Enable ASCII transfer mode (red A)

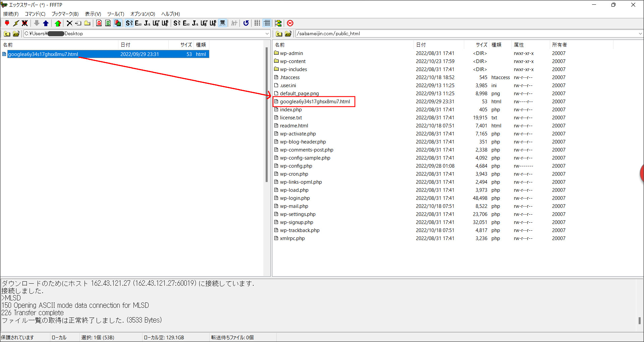[99, 23]
